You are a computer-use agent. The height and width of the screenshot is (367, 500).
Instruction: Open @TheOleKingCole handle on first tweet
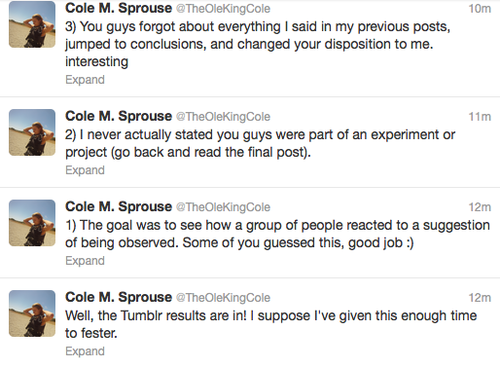[x=223, y=9]
